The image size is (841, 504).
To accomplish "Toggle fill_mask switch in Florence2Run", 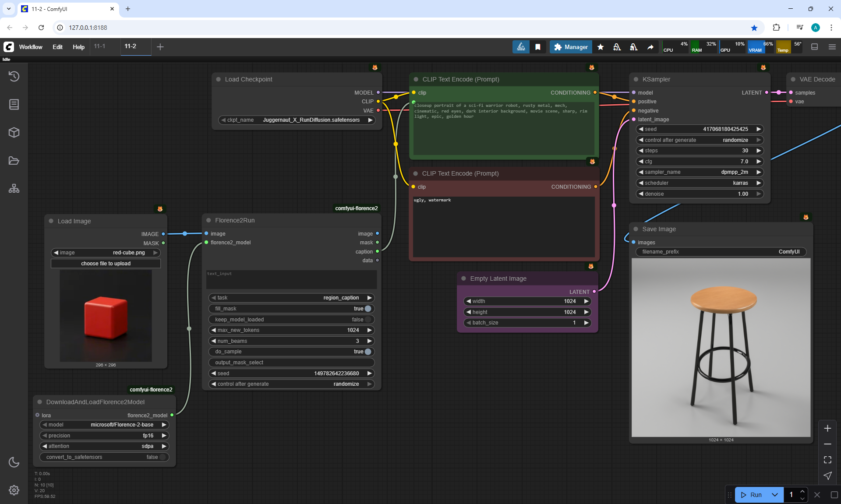I will click(x=368, y=309).
